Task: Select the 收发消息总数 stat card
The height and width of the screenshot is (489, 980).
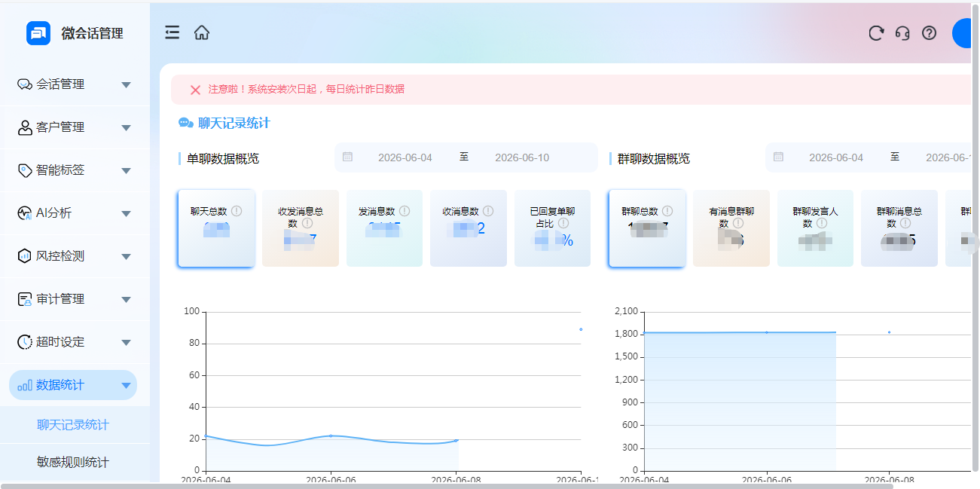Action: pyautogui.click(x=301, y=228)
